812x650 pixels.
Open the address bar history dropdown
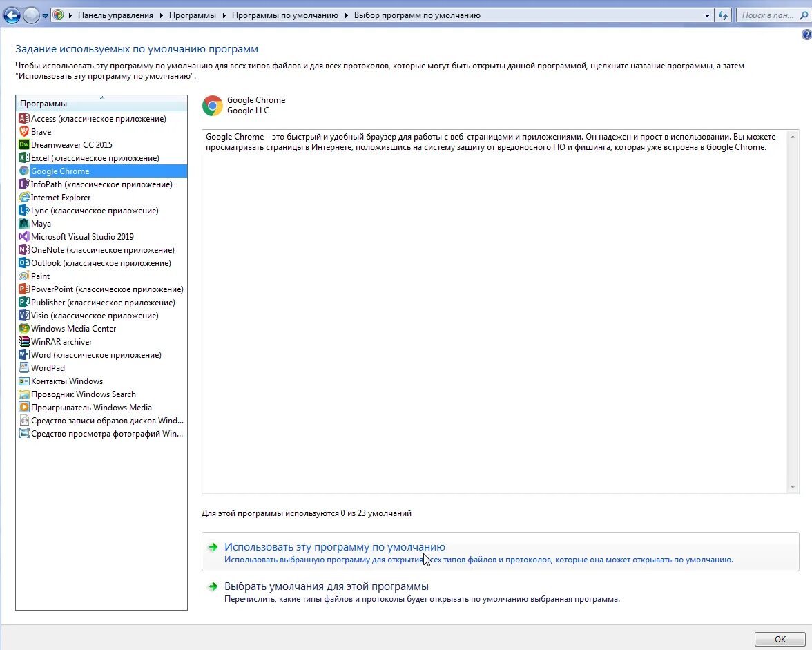[x=707, y=15]
